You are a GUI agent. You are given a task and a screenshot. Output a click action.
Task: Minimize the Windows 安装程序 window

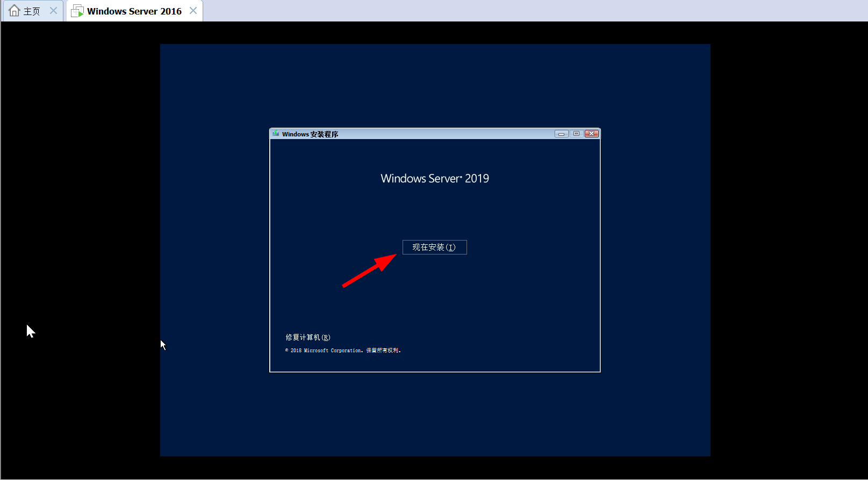coord(561,134)
